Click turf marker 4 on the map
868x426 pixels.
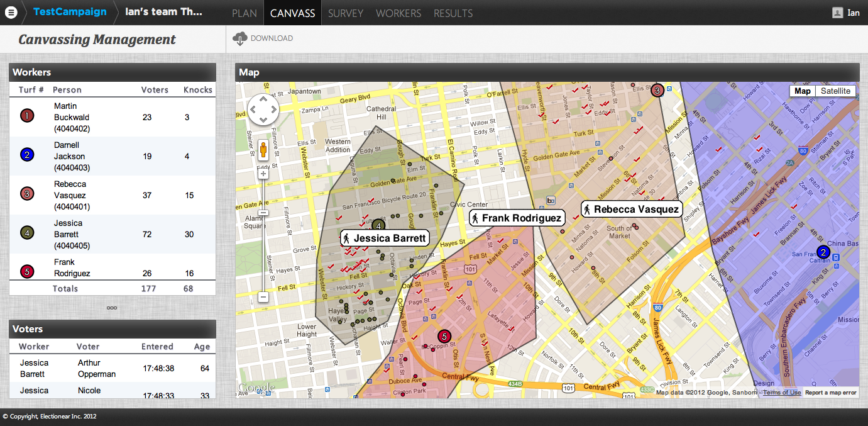(x=378, y=225)
